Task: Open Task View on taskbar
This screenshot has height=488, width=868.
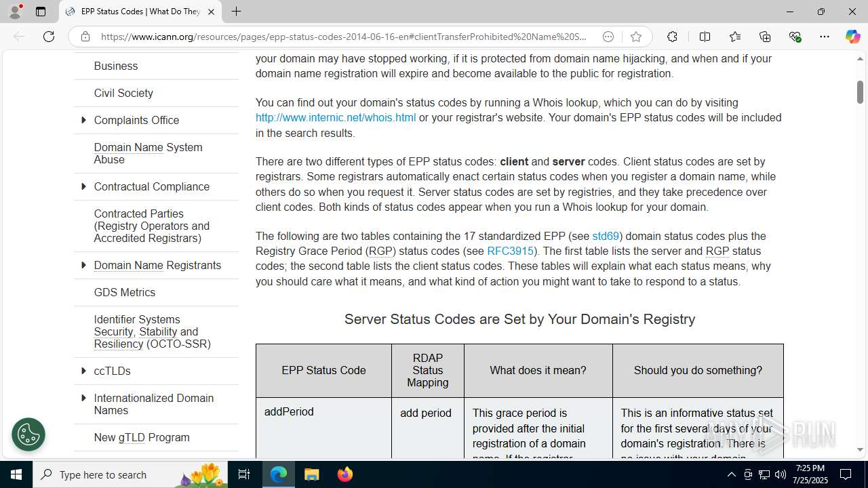Action: 244,474
